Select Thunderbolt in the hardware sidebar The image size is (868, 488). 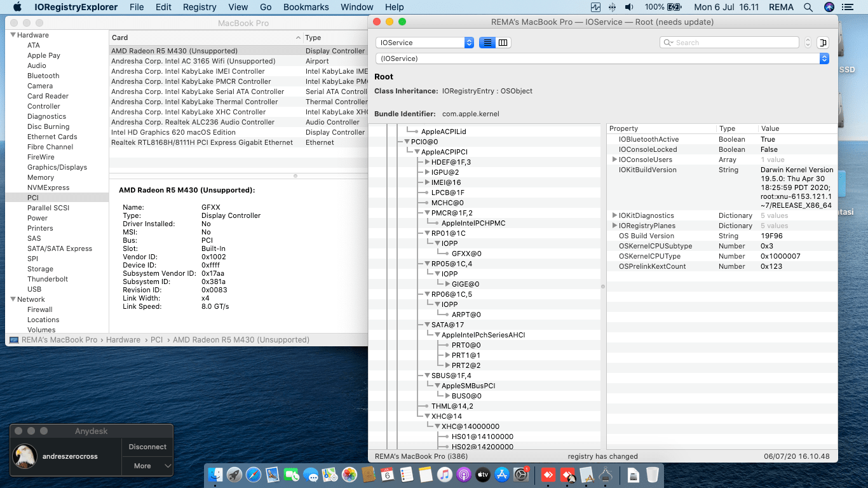point(48,279)
